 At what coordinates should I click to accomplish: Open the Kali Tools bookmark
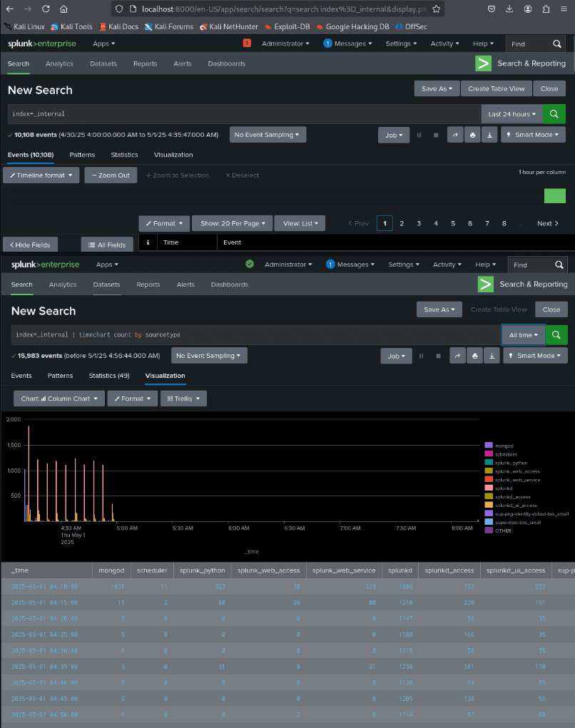coord(71,26)
